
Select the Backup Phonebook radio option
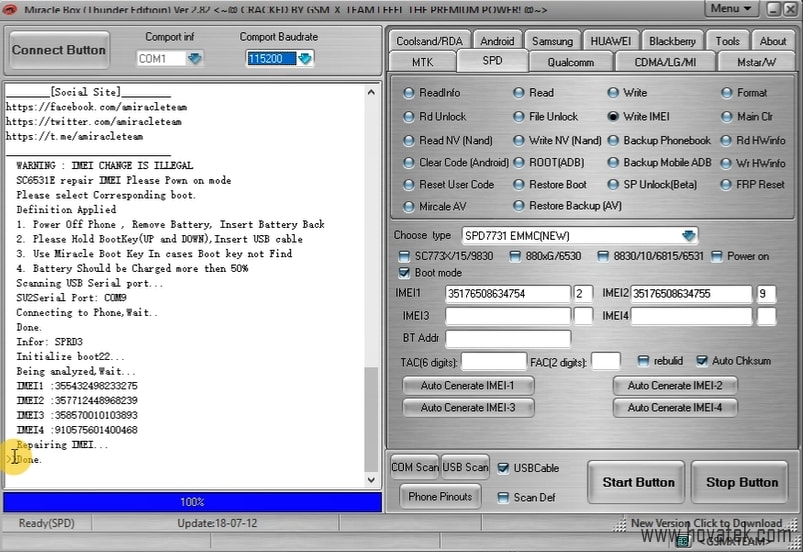point(613,140)
